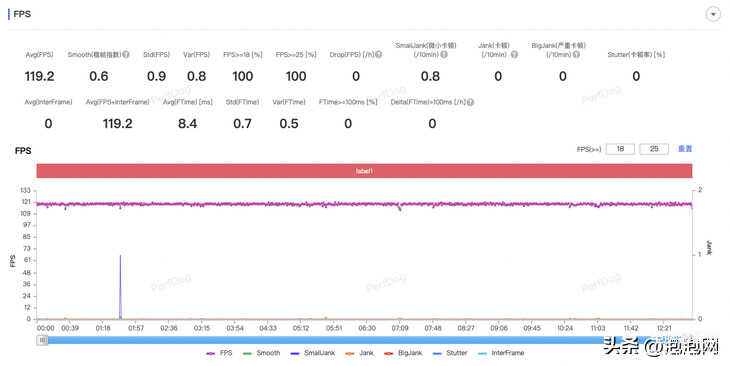
Task: Toggle the InterFrame series in the legend
Action: 500,353
